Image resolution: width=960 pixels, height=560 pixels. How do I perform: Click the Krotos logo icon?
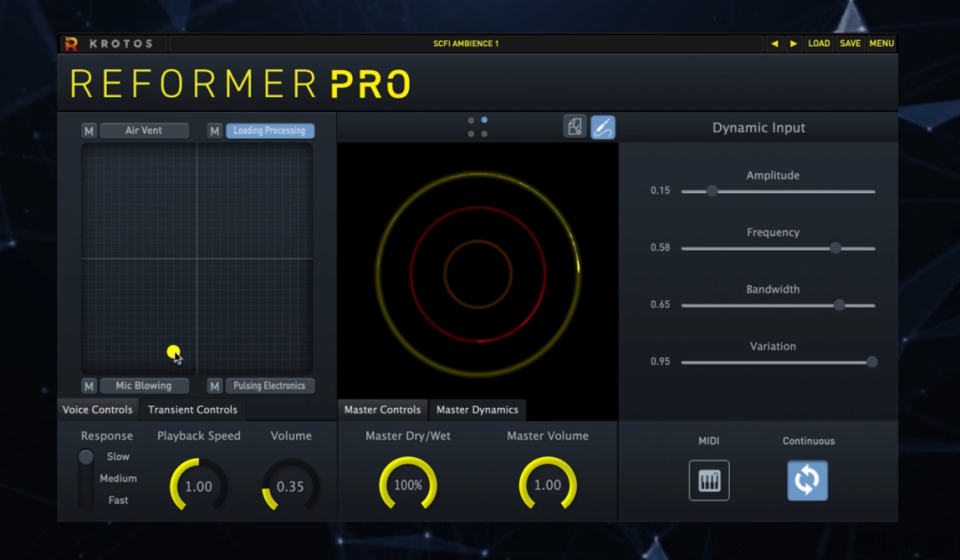71,44
